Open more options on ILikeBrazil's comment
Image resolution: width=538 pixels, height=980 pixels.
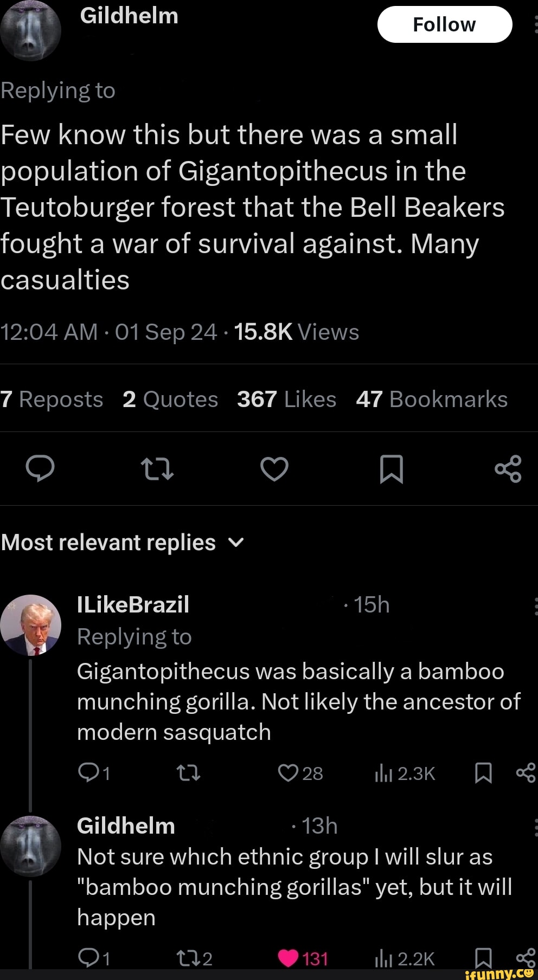535,605
